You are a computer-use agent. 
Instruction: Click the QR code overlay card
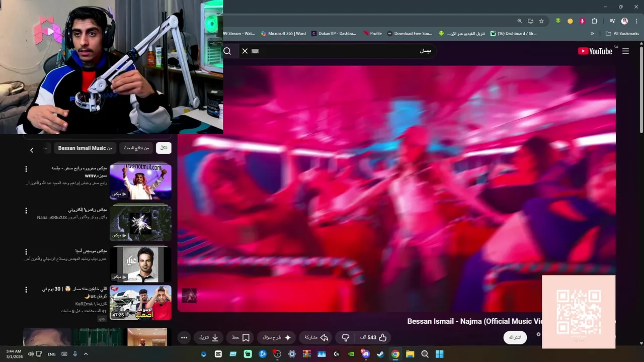point(579,312)
